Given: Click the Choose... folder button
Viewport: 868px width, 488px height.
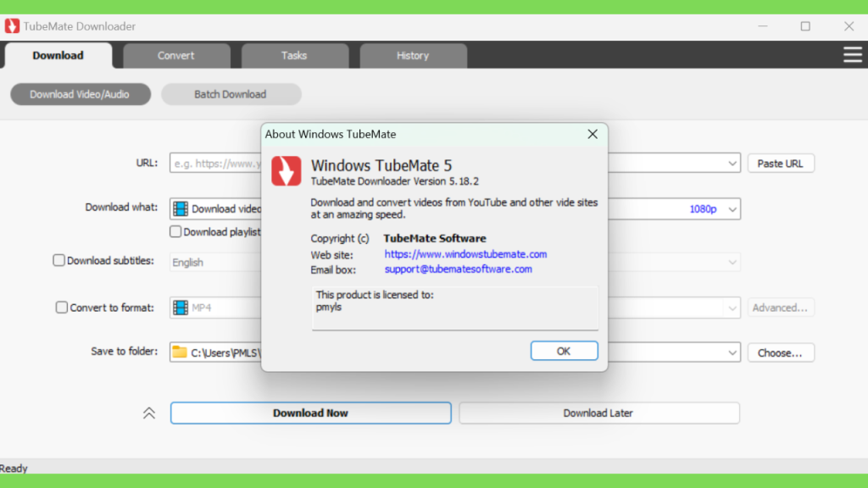Looking at the screenshot, I should (781, 352).
